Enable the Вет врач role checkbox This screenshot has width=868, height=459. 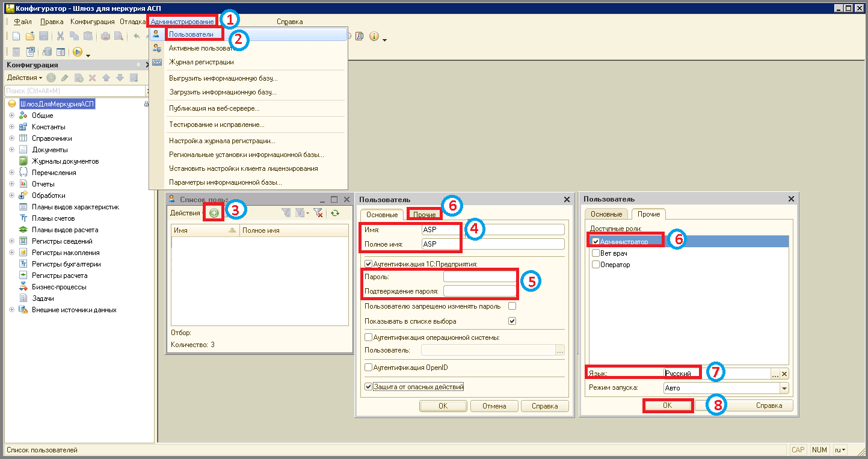(596, 253)
